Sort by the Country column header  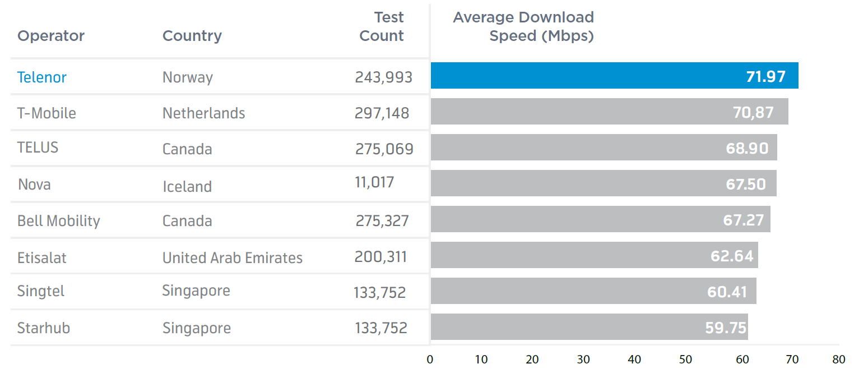[192, 36]
